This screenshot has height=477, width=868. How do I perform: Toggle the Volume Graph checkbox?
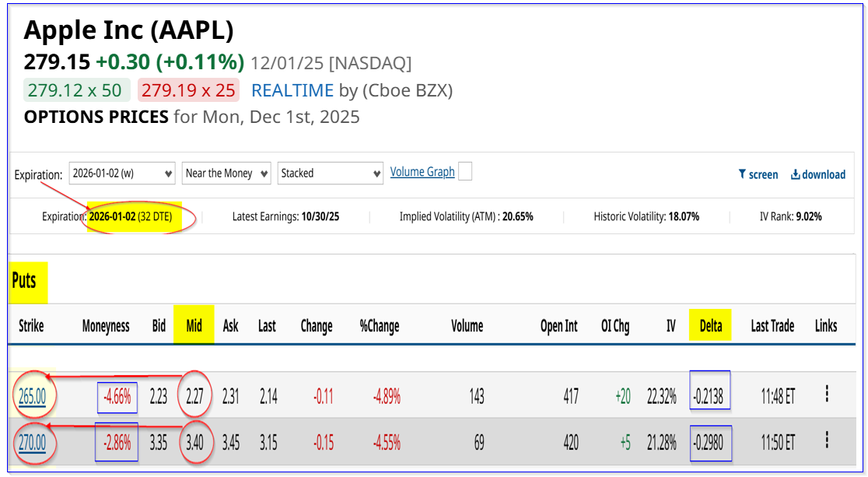click(465, 172)
